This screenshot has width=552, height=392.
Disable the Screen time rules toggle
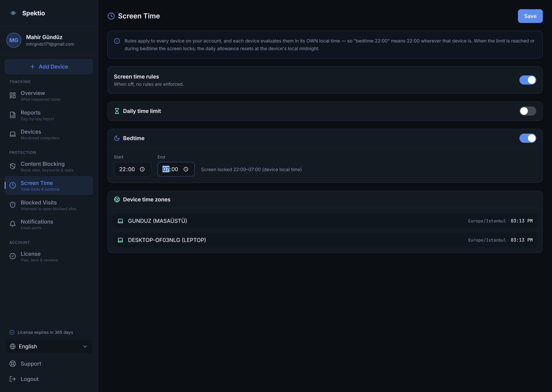528,80
